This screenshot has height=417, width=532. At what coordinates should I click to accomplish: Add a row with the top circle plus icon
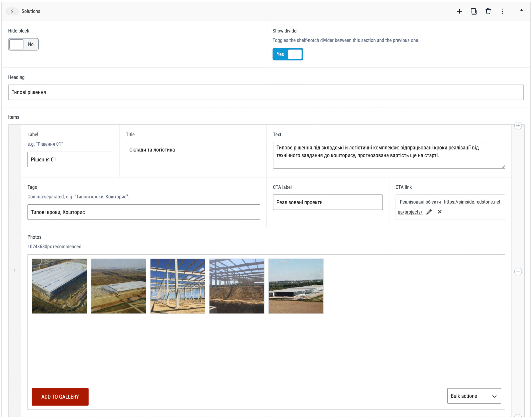tap(518, 126)
